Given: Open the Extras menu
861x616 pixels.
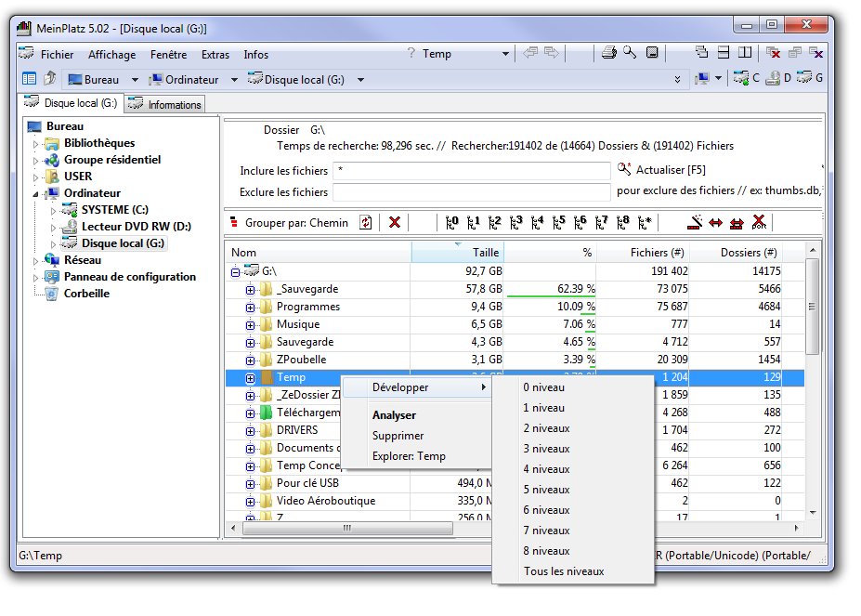Looking at the screenshot, I should 215,55.
